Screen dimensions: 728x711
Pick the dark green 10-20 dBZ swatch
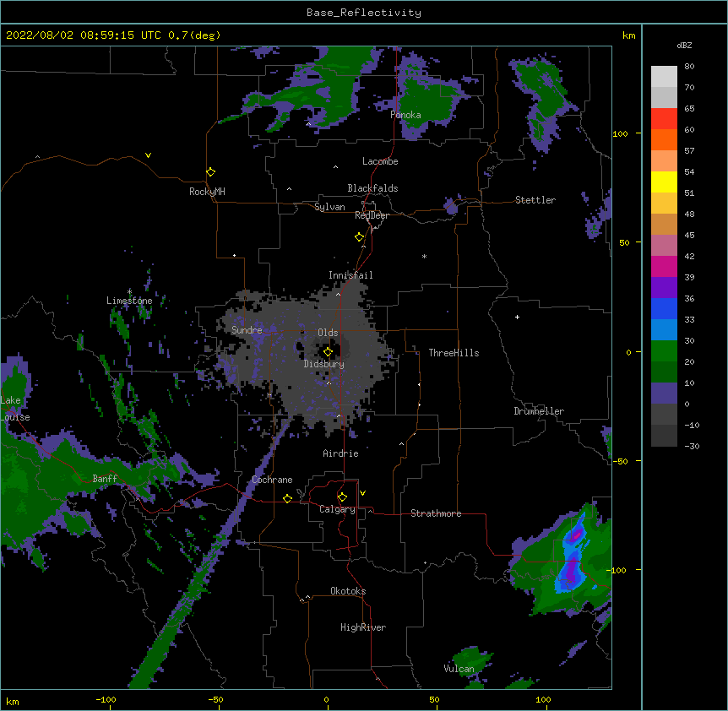[x=664, y=372]
